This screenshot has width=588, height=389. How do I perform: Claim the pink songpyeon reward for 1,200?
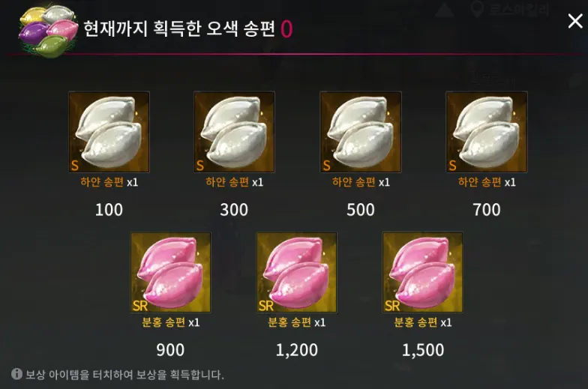(297, 273)
